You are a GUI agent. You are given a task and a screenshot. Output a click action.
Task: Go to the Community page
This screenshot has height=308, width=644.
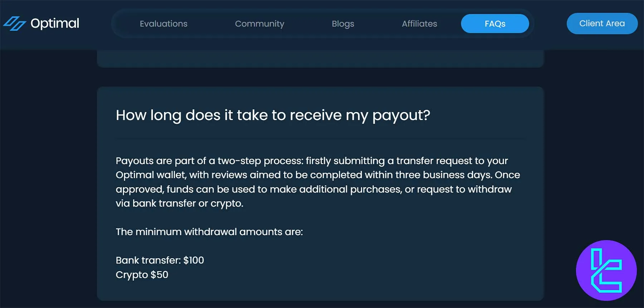(259, 24)
